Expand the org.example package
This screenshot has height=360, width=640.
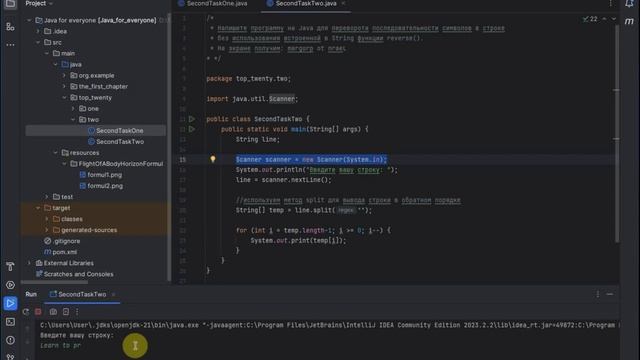click(64, 76)
